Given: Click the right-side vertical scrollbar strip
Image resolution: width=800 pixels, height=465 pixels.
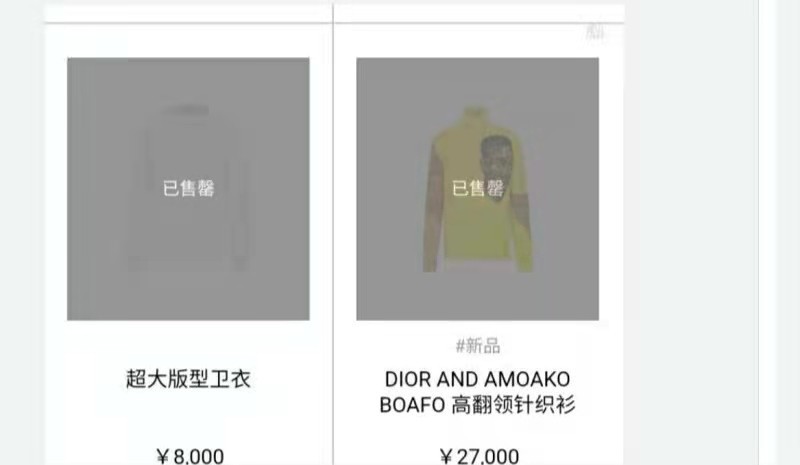Looking at the screenshot, I should pyautogui.click(x=767, y=232).
